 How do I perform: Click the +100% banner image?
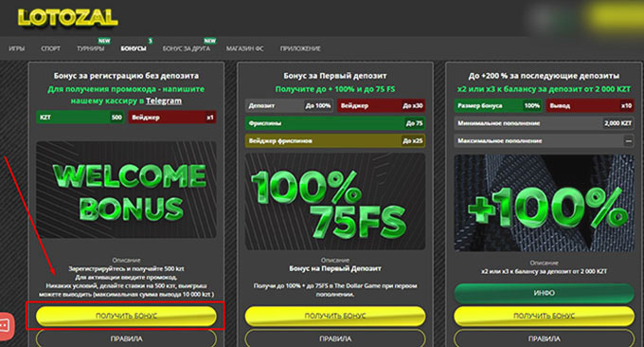pos(544,203)
